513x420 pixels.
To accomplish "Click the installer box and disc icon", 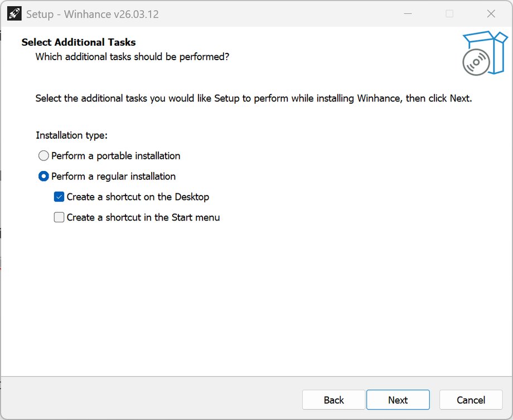I will (483, 53).
